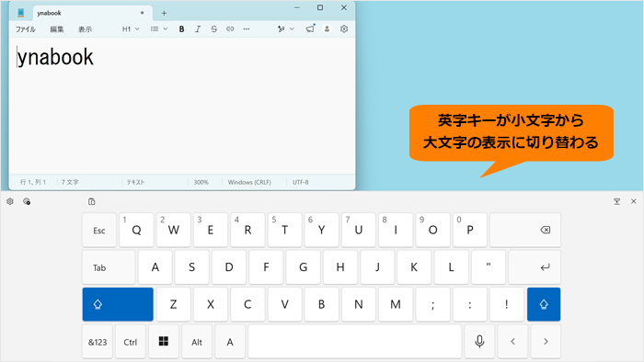The width and height of the screenshot is (644, 362).
Task: Tap the quotation mark key
Action: [489, 267]
